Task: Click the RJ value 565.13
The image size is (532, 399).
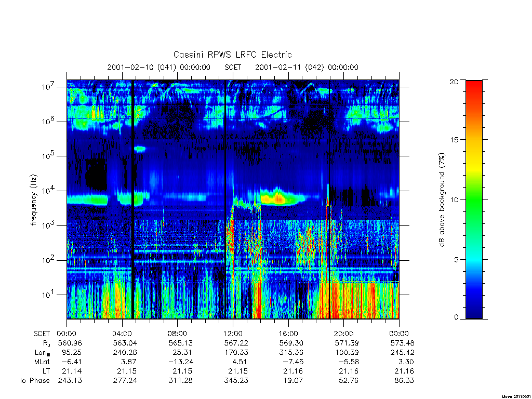Action: coord(180,343)
